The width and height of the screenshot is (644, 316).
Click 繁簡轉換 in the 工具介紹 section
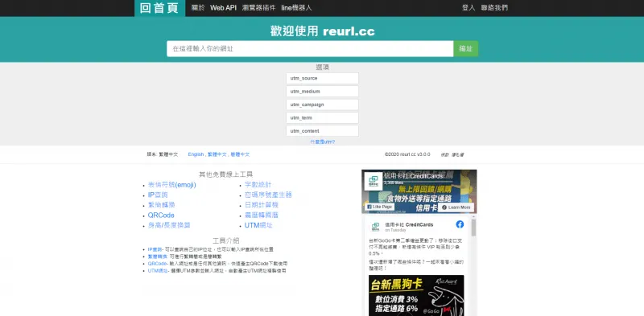click(x=158, y=256)
